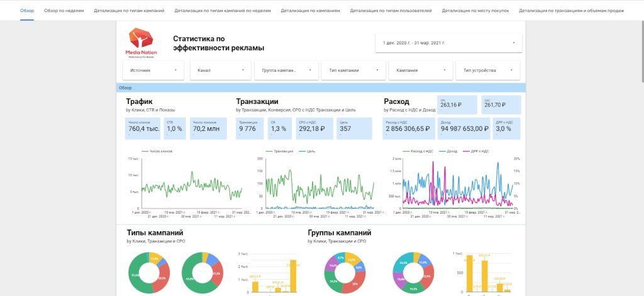Open the date range picker
The width and height of the screenshot is (644, 296).
[x=448, y=43]
